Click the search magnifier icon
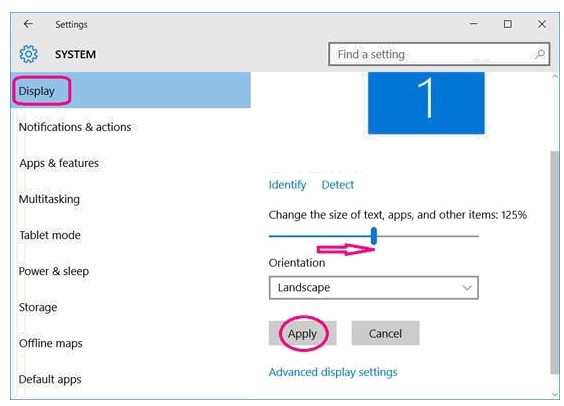 [x=540, y=54]
